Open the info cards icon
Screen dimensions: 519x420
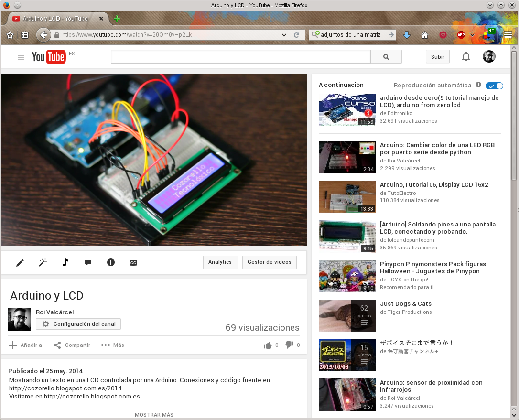click(111, 262)
